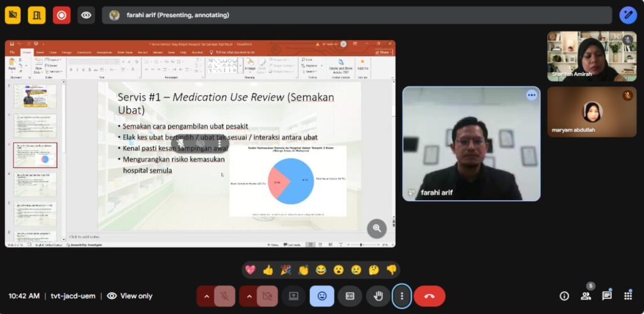Image resolution: width=644 pixels, height=314 pixels.
Task: Click the yellow crossed-out camera icon at top
Action: 13,15
